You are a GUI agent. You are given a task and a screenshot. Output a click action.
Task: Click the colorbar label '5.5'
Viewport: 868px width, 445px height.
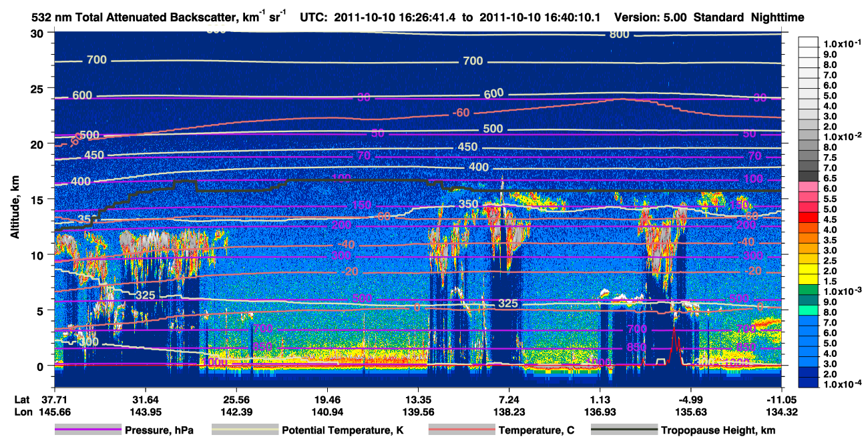(x=830, y=199)
